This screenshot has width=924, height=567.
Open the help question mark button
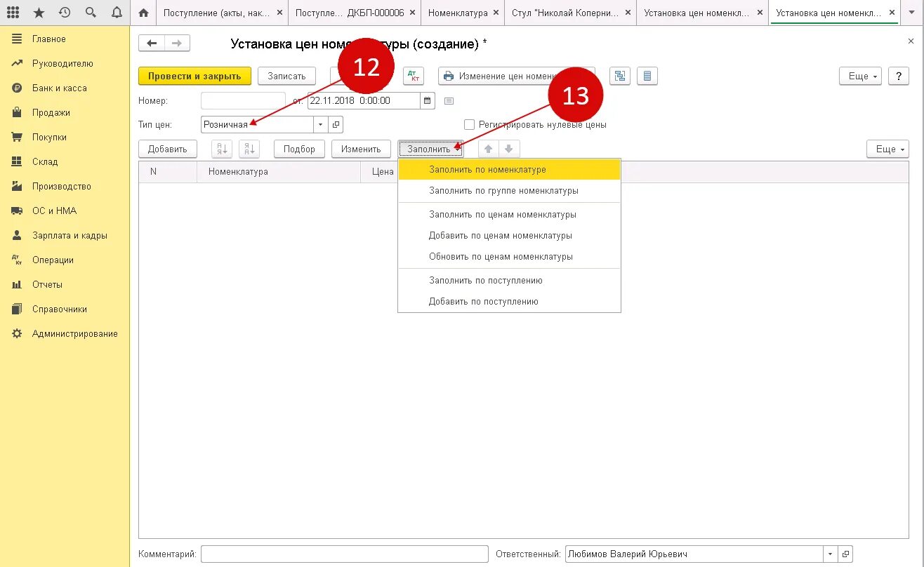(x=899, y=76)
